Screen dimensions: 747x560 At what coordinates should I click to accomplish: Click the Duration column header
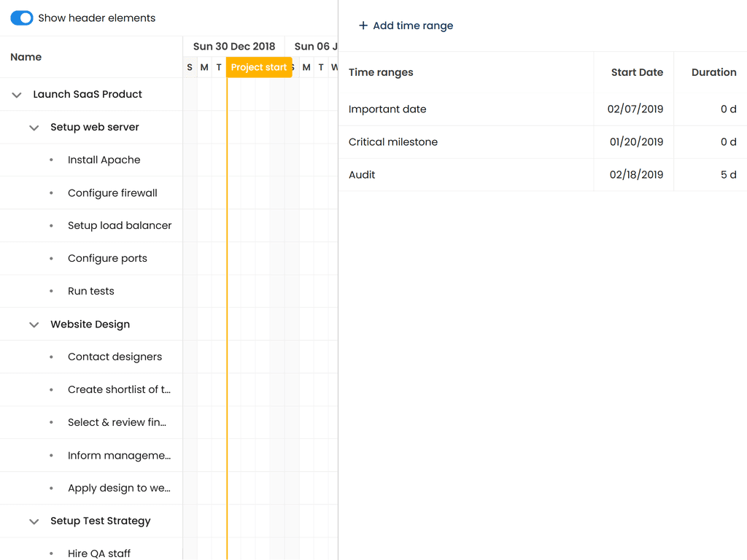coord(713,72)
